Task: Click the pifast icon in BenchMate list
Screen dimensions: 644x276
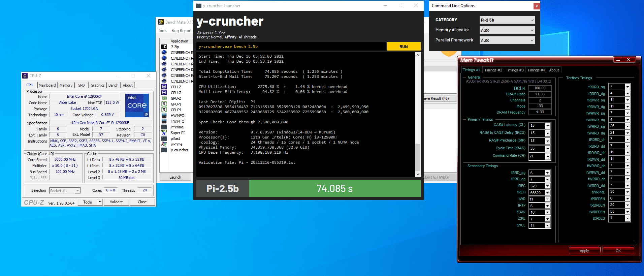Action: [164, 139]
